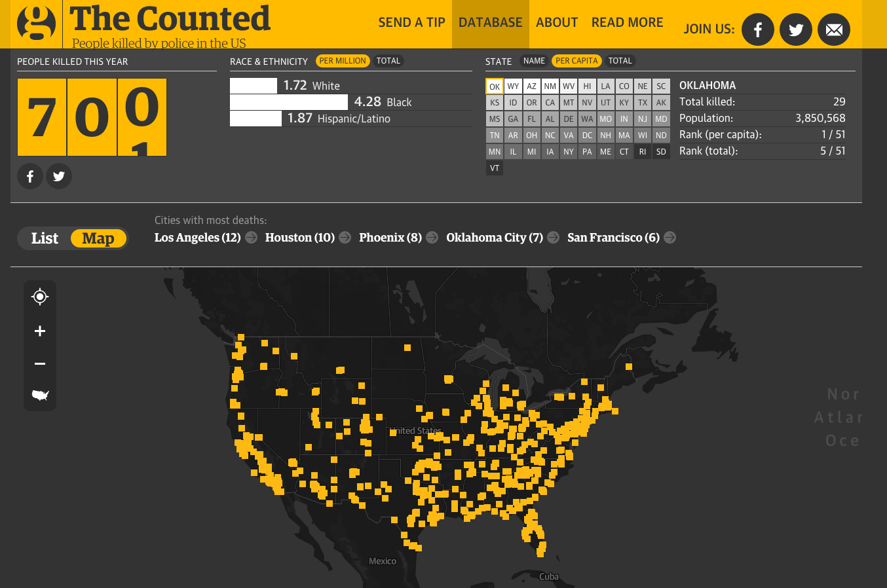Switch race data to Total
The image size is (887, 588).
[388, 61]
